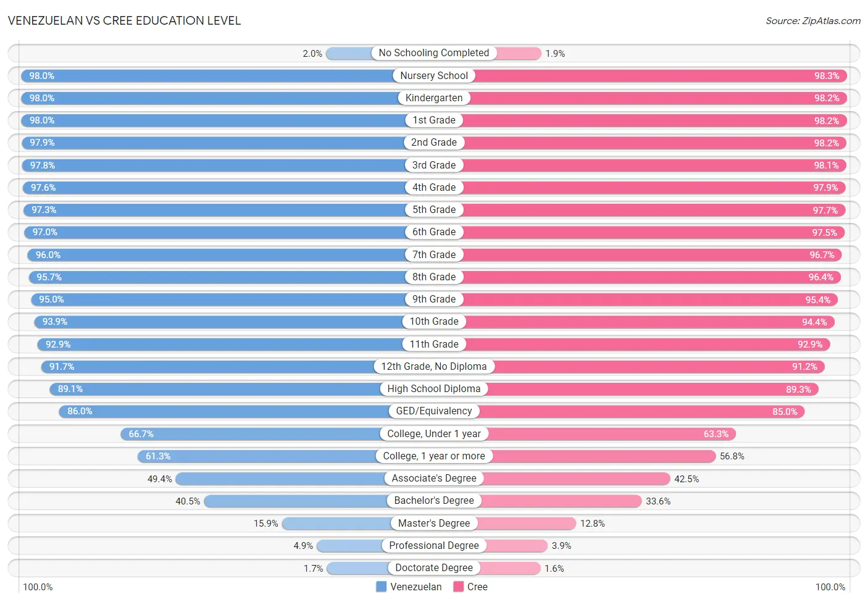The height and width of the screenshot is (602, 868).
Task: Open the ZipAtlas.com source link
Action: coord(812,21)
